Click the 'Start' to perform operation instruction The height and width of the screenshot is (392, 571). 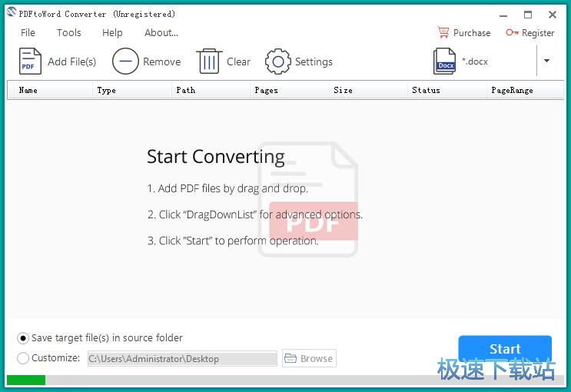(x=233, y=241)
